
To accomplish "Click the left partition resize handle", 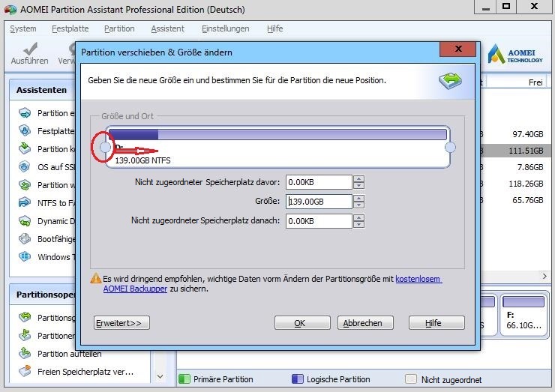I will pyautogui.click(x=105, y=147).
